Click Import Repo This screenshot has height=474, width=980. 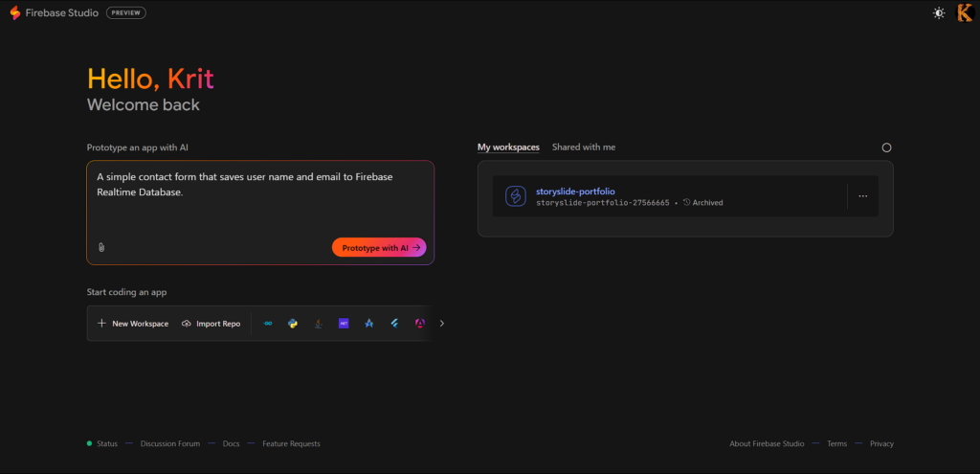pos(212,324)
